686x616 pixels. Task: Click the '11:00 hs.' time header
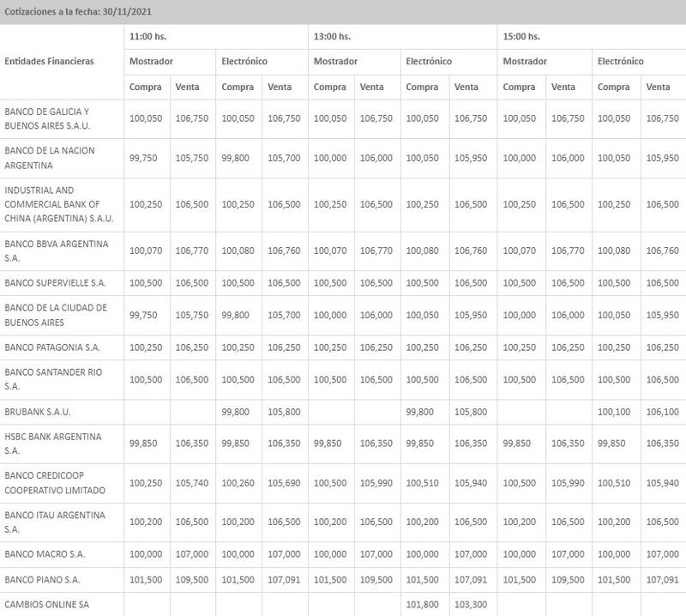coord(149,36)
